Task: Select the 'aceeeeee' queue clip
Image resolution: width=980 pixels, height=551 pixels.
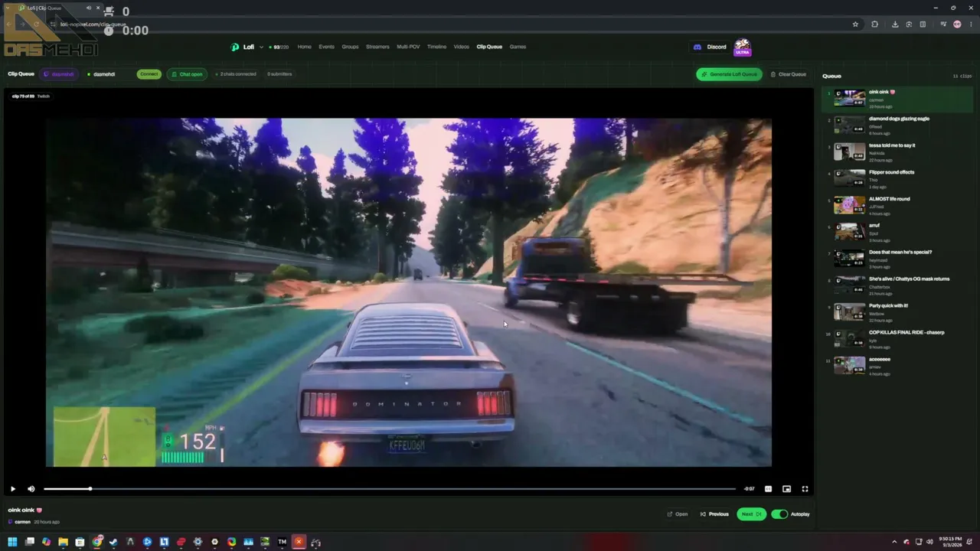Action: point(897,365)
